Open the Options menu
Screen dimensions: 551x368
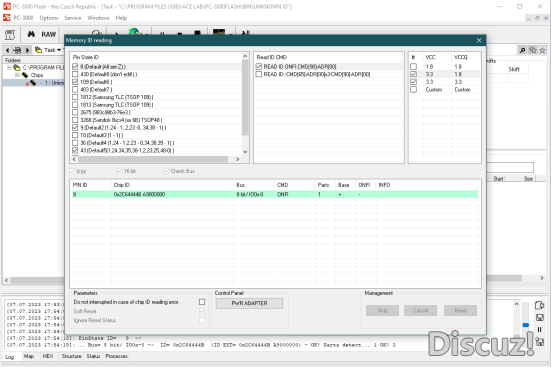(49, 18)
